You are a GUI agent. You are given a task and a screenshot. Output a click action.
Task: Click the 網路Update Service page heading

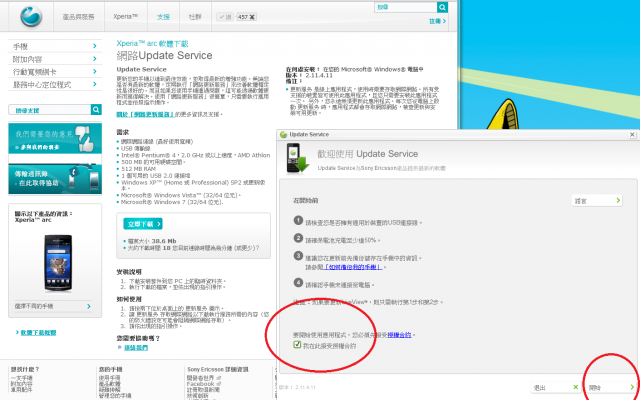(x=164, y=56)
